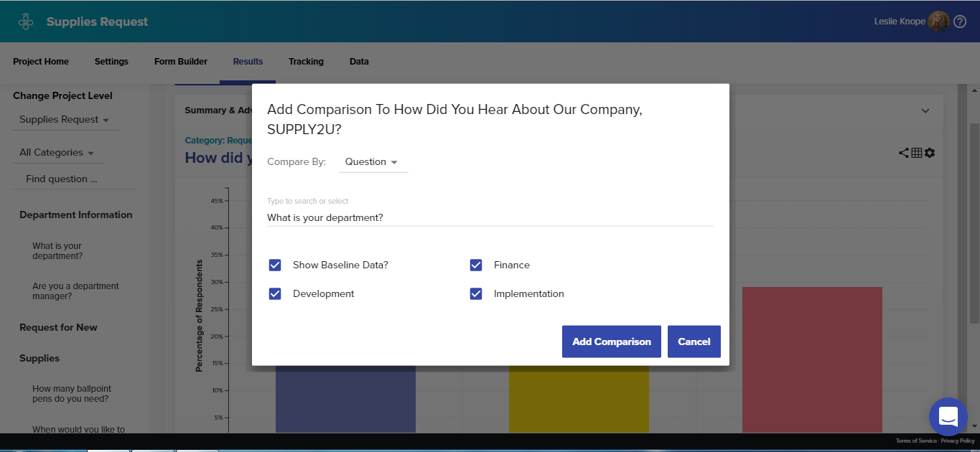Click the question search field in dialog
This screenshot has height=452, width=980.
(490, 217)
